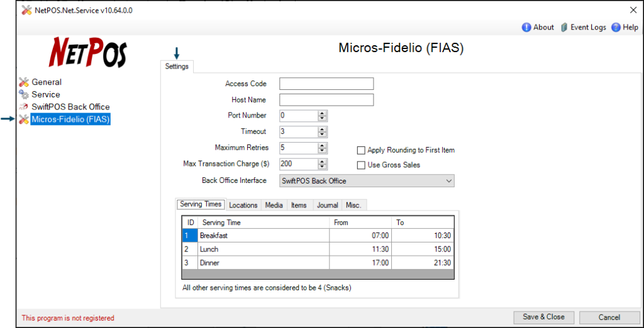
Task: Select row ID 1 in serving table
Action: point(190,236)
